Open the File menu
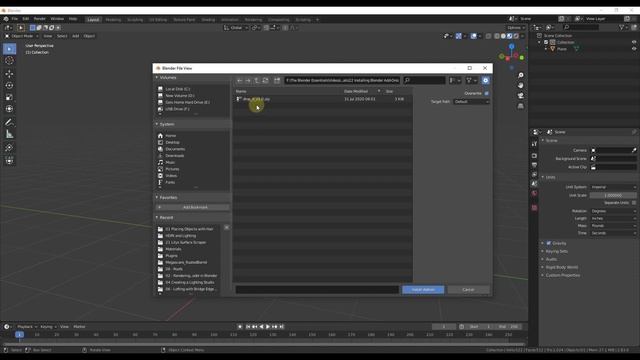The width and height of the screenshot is (640, 360). [x=15, y=19]
